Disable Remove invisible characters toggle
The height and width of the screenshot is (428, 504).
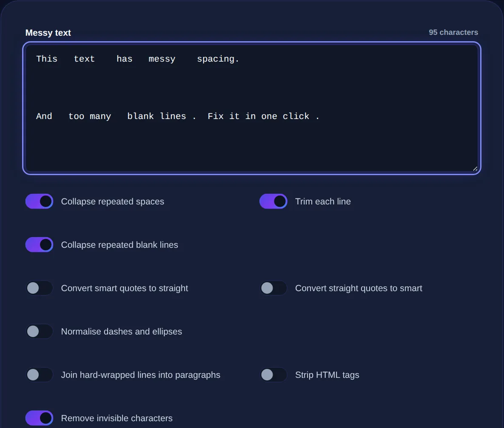click(39, 418)
